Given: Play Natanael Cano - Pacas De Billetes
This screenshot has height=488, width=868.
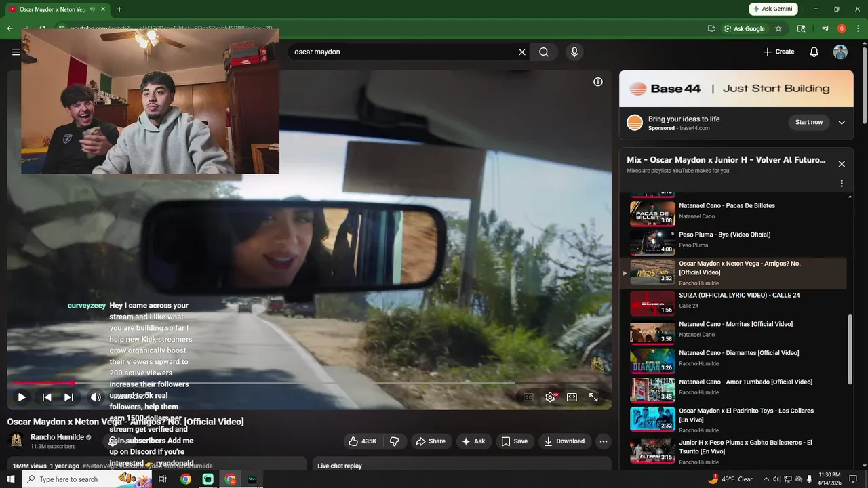Looking at the screenshot, I should [734, 213].
